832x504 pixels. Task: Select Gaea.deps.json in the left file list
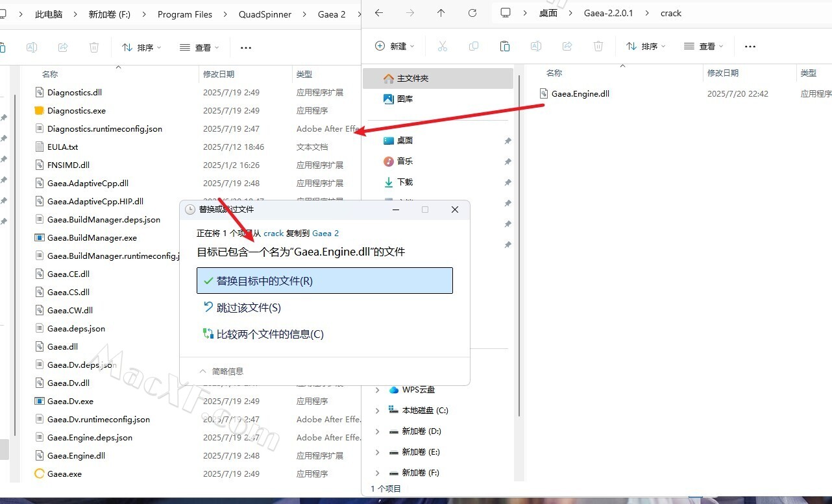coord(76,328)
